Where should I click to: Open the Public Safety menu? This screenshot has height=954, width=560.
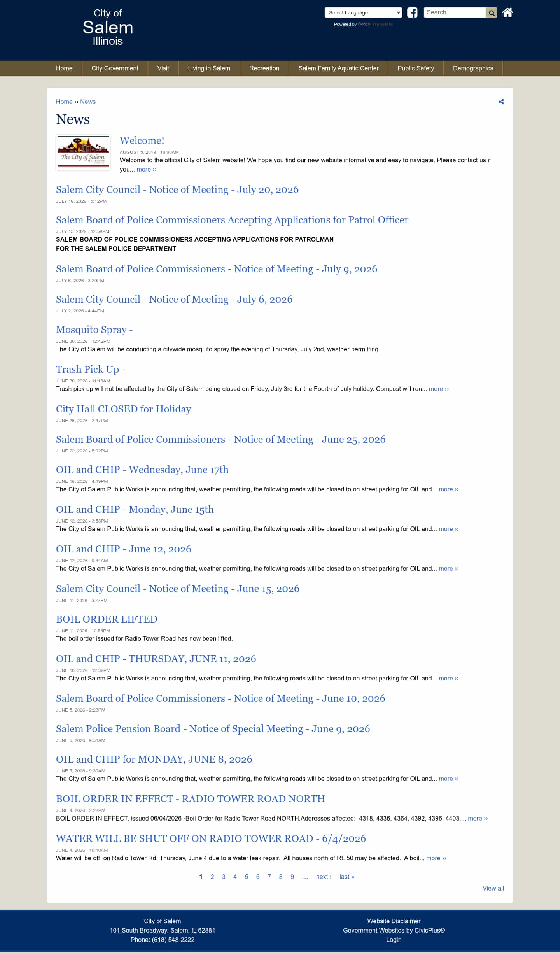pyautogui.click(x=416, y=68)
